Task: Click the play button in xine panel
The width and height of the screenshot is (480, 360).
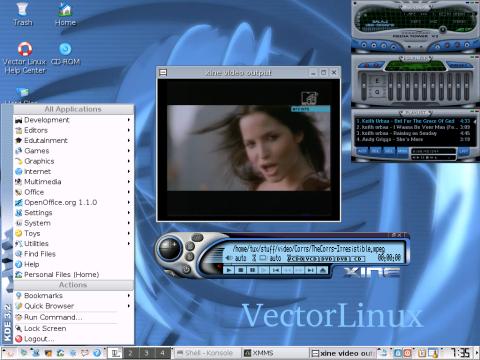Action: pos(229,270)
